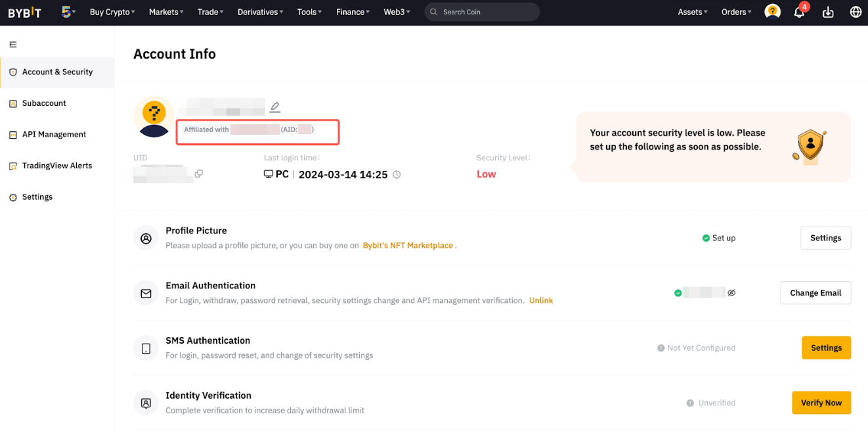Open the download app icon
Viewport: 868px width, 433px height.
tap(828, 12)
